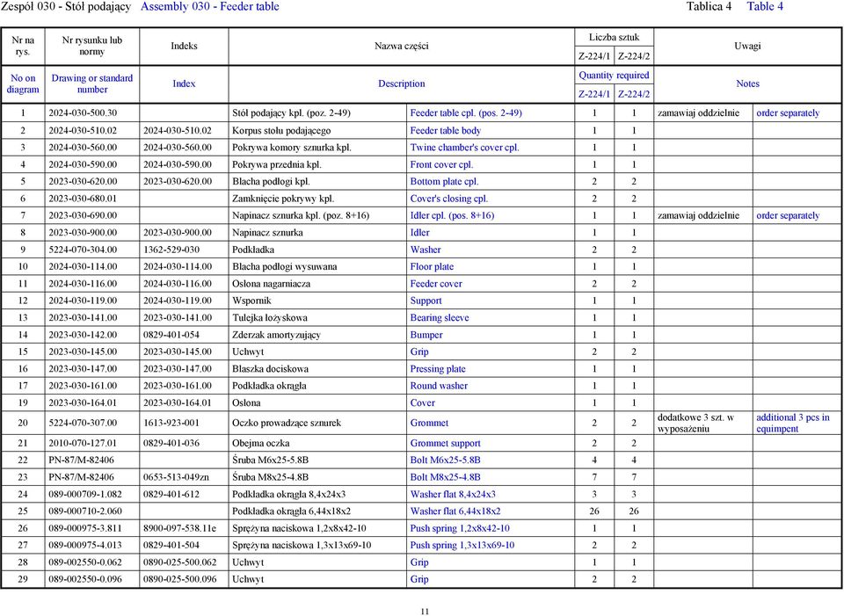
Task: Click 'Washer flat 6,44x18x2' description
Action: click(455, 511)
